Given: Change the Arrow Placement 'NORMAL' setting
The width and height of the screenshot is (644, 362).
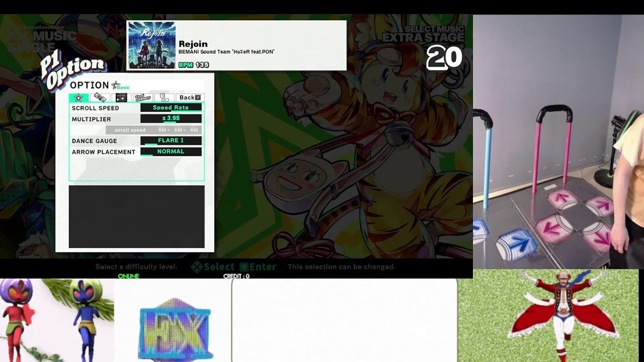Looking at the screenshot, I should 171,151.
